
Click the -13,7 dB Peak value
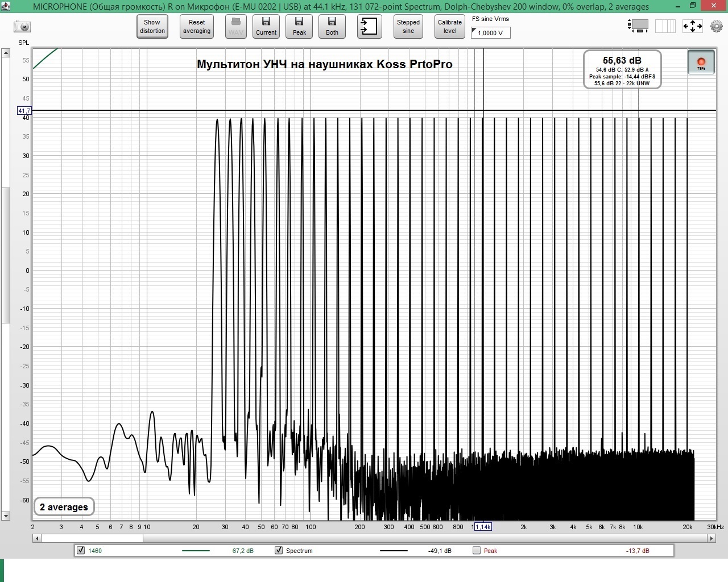pyautogui.click(x=638, y=551)
